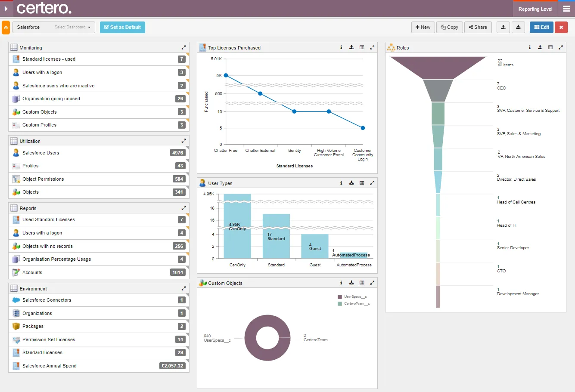Open the 'Organizations' environment row
The width and height of the screenshot is (575, 392).
[x=99, y=313]
